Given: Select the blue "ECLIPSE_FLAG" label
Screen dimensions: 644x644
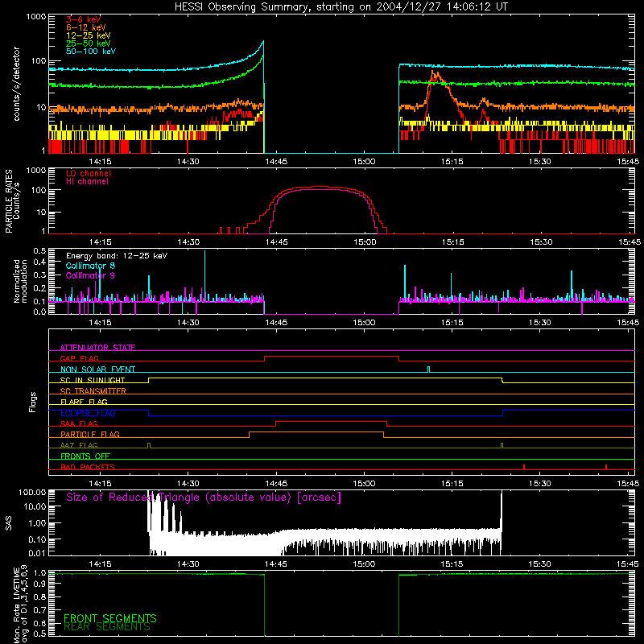Looking at the screenshot, I should click(88, 413).
